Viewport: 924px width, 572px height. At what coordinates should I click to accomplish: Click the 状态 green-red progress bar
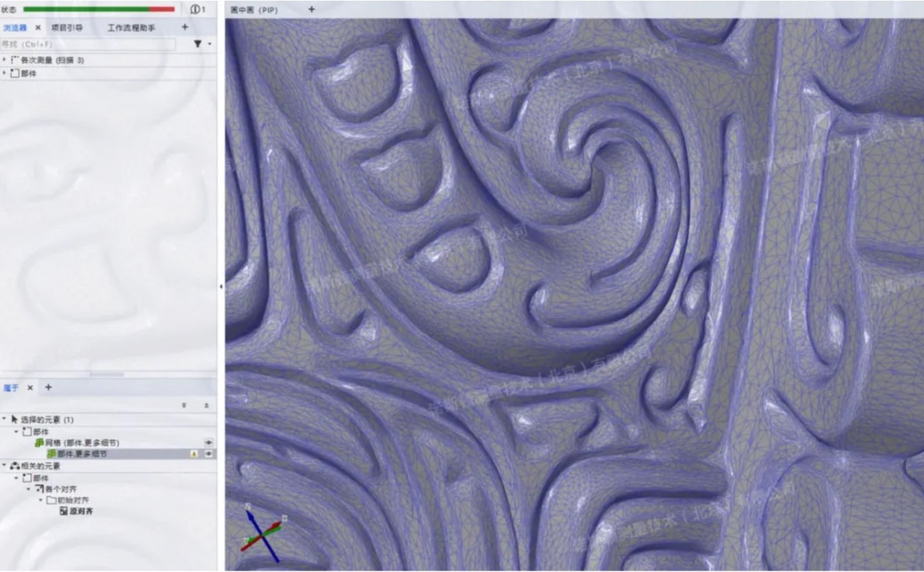pos(99,9)
